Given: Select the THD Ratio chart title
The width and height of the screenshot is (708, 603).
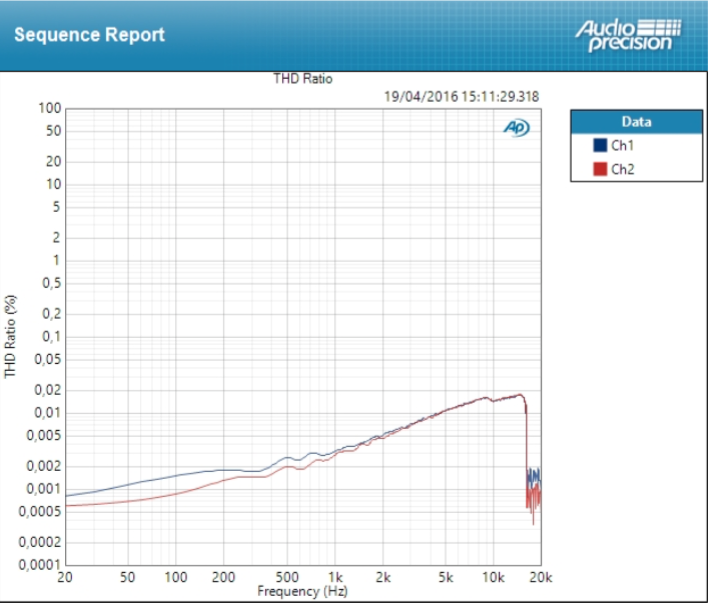Looking at the screenshot, I should [x=303, y=79].
